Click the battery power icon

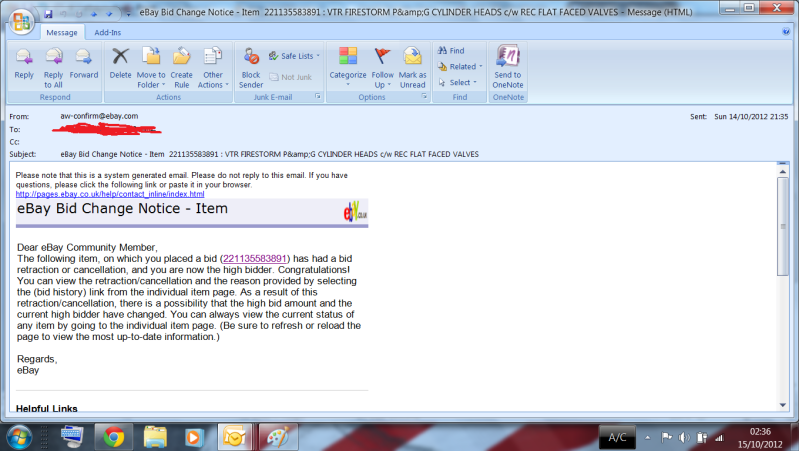[702, 437]
